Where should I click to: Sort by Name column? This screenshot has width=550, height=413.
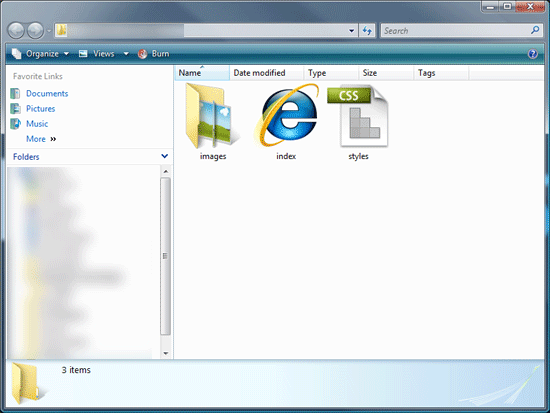(x=202, y=73)
